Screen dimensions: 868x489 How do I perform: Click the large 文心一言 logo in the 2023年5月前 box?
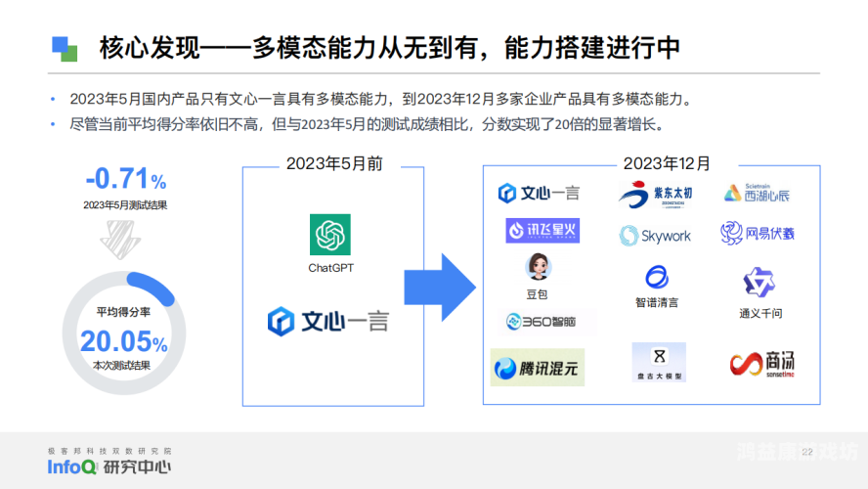pyautogui.click(x=328, y=321)
